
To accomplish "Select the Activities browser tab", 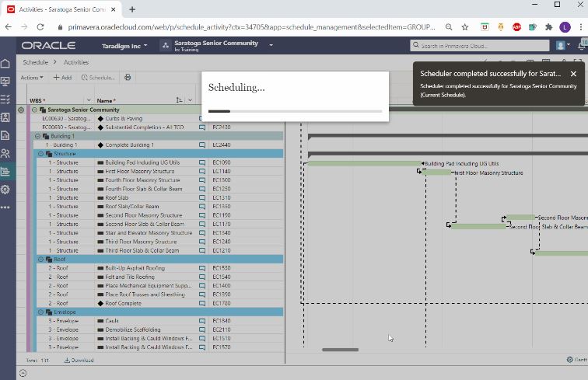I will tap(62, 9).
